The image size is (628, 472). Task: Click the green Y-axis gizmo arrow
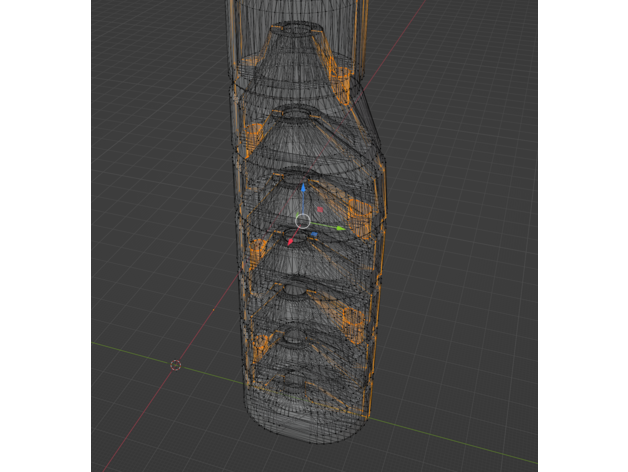tap(341, 228)
